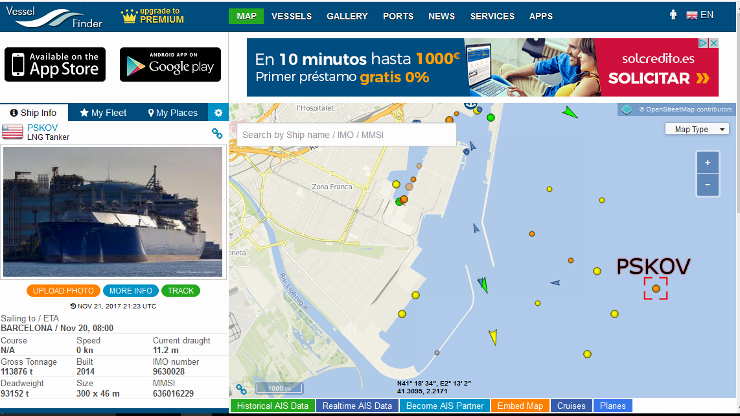Image resolution: width=740 pixels, height=416 pixels.
Task: Click the bright green arrow vessel marker
Action: coord(570,112)
